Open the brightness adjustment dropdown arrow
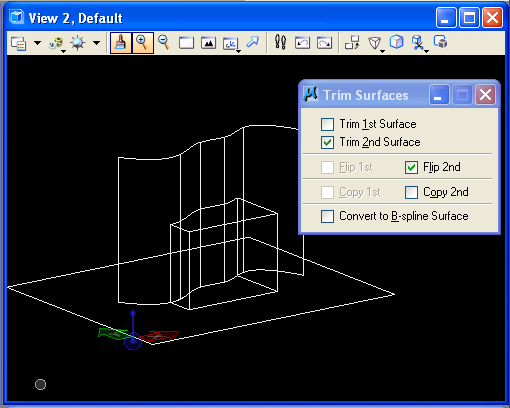Image resolution: width=510 pixels, height=408 pixels. coord(97,43)
